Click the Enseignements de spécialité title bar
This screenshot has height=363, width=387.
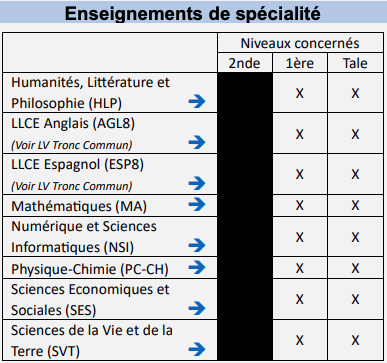(193, 12)
